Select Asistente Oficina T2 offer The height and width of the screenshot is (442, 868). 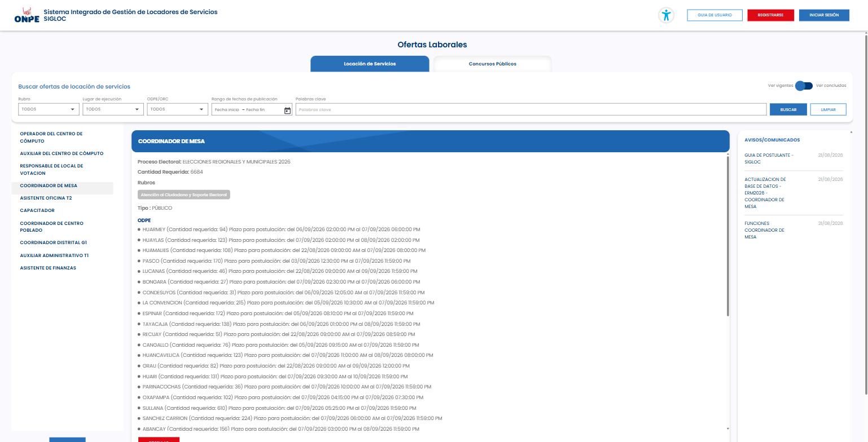(x=46, y=198)
